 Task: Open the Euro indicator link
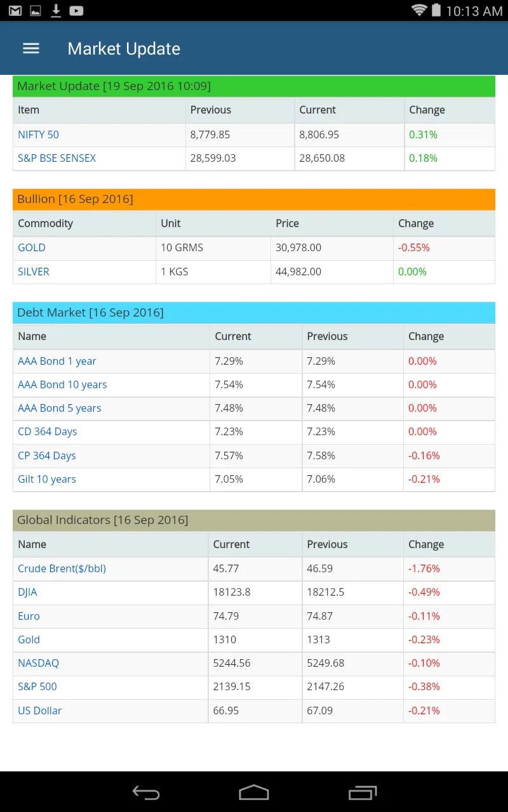pyautogui.click(x=29, y=616)
